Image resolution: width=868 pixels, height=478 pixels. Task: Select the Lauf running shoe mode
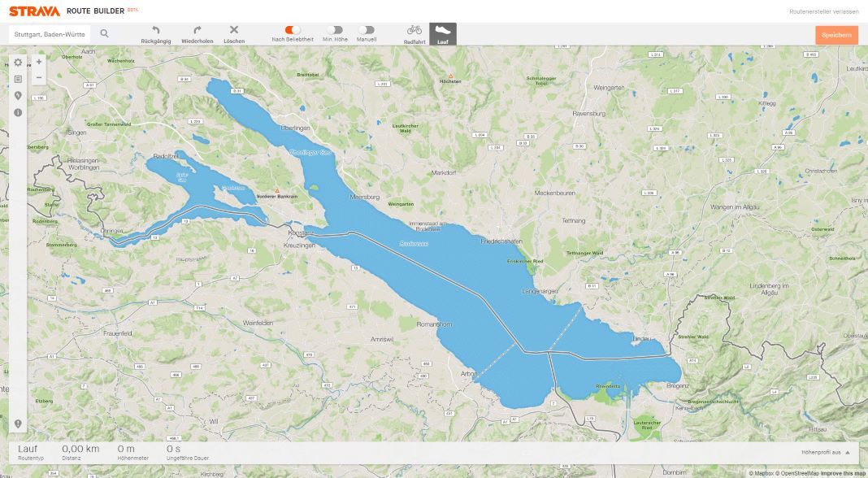coord(443,34)
